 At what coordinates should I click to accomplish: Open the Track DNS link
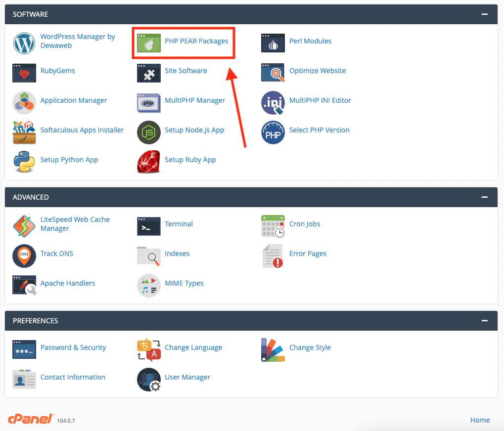click(x=56, y=254)
